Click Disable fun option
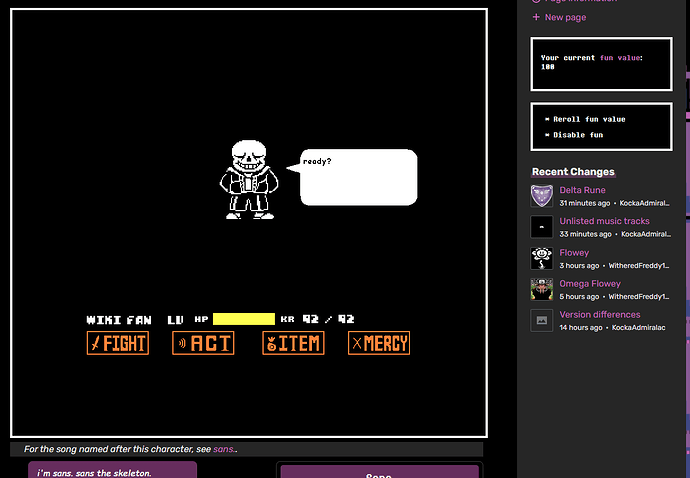 tap(578, 135)
